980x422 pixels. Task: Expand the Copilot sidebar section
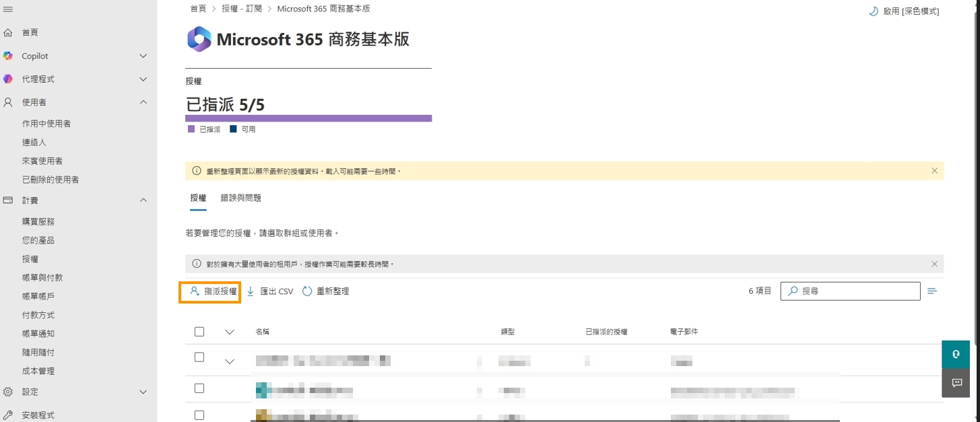pyautogui.click(x=143, y=56)
